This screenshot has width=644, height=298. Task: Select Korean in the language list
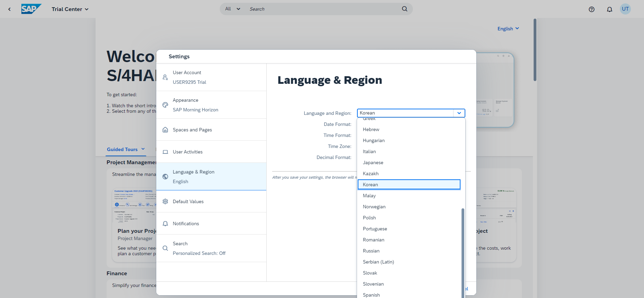pos(409,185)
